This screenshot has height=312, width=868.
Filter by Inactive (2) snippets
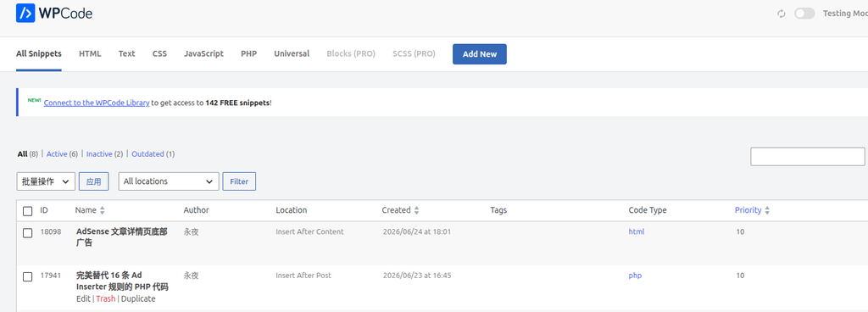(x=104, y=153)
